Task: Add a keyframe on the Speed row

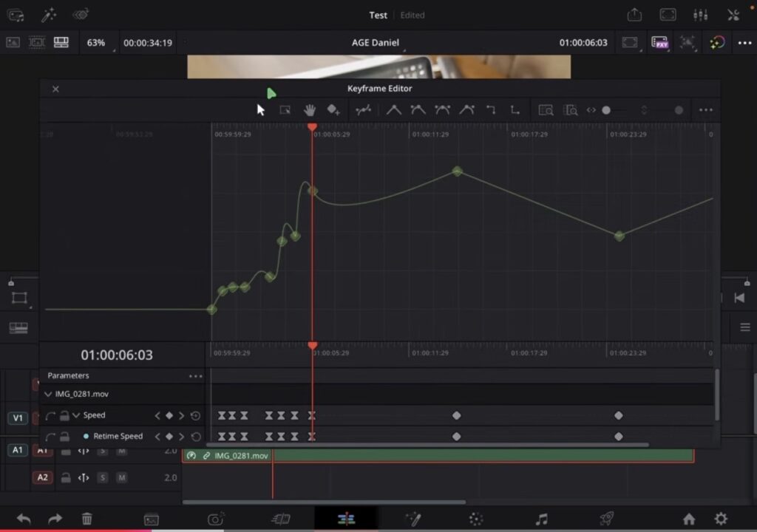Action: [x=169, y=415]
